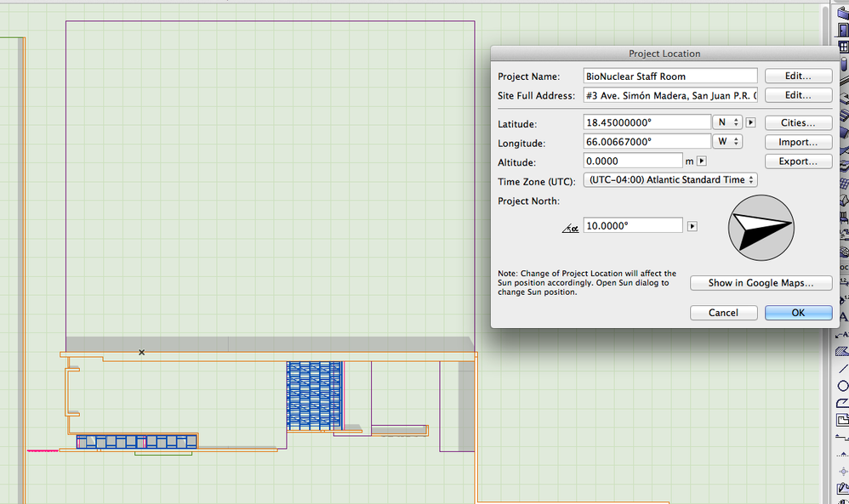Click the Latitude input field
The image size is (849, 504).
[647, 123]
